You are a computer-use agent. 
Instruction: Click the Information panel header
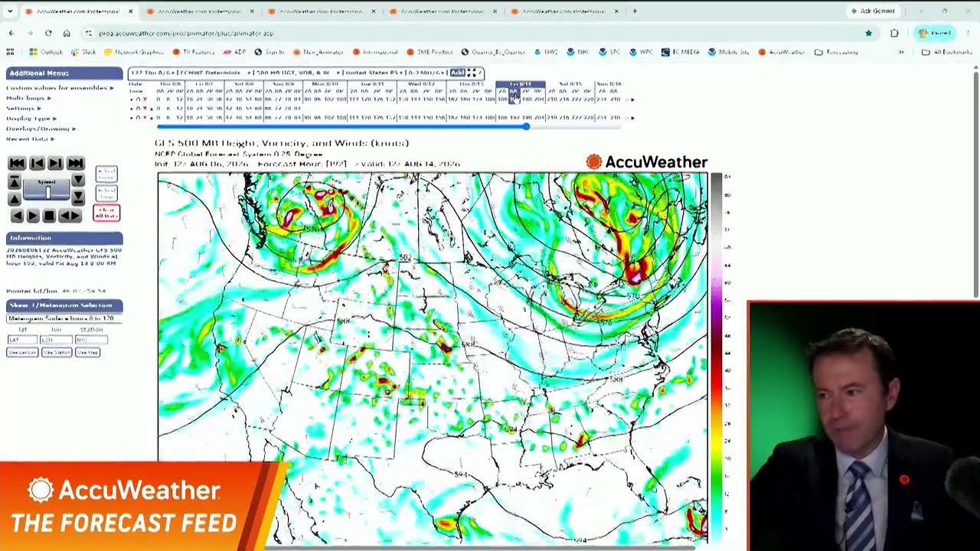[x=64, y=238]
